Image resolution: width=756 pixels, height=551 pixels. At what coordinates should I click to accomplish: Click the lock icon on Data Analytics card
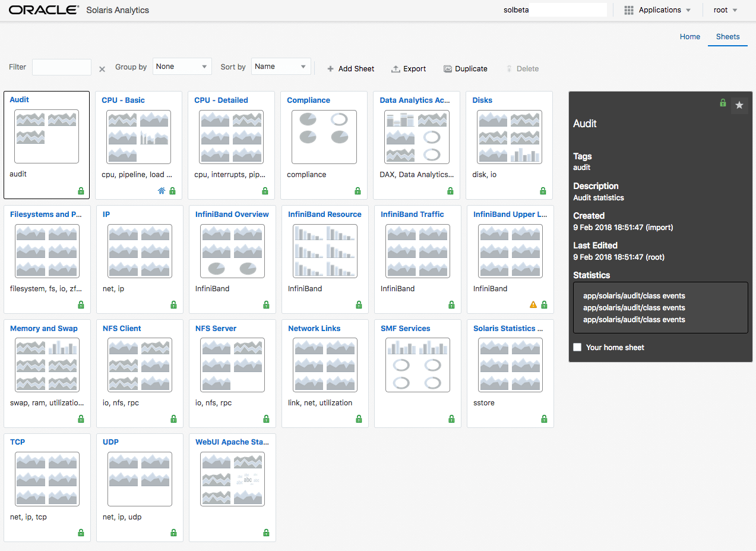pos(450,191)
